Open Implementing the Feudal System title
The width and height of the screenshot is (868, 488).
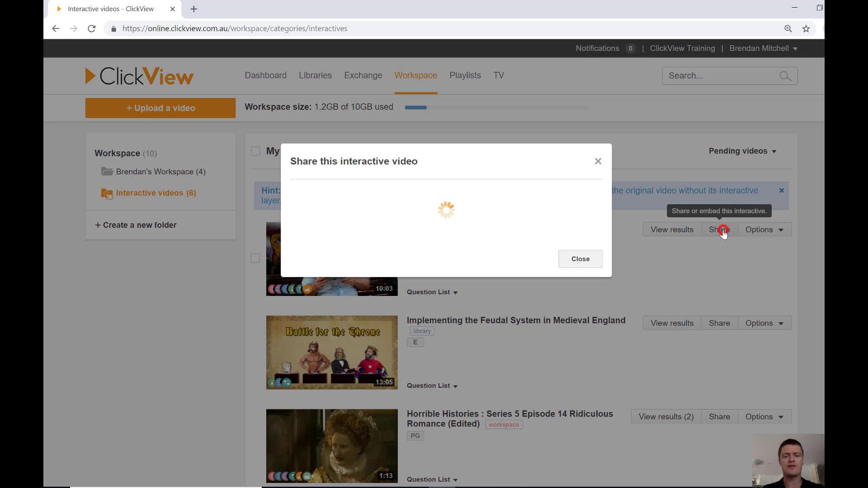[516, 320]
